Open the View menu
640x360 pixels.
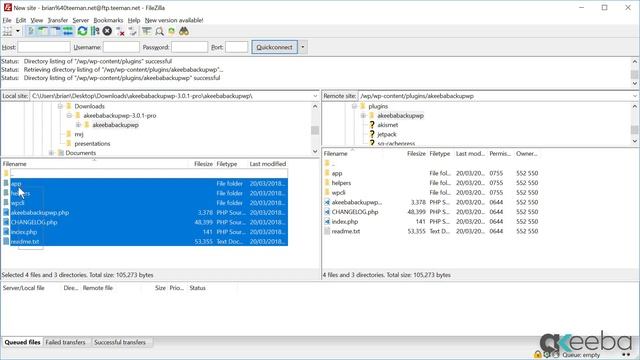tap(37, 20)
